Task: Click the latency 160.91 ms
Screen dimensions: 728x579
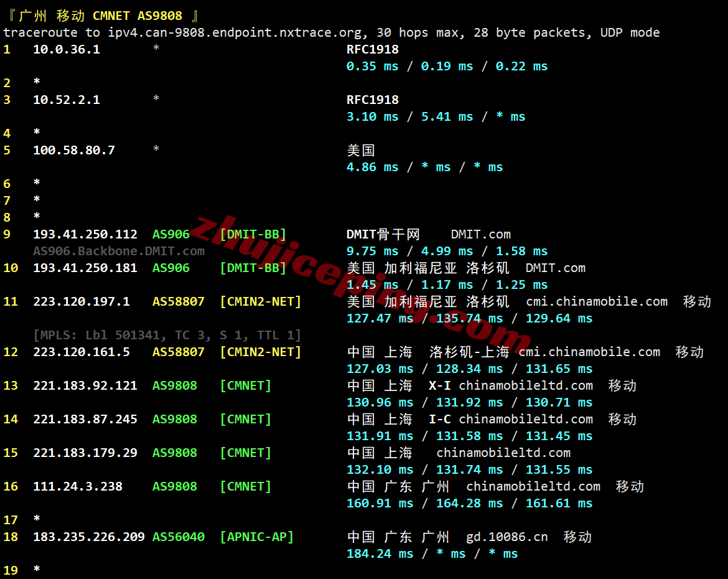Action: click(380, 504)
